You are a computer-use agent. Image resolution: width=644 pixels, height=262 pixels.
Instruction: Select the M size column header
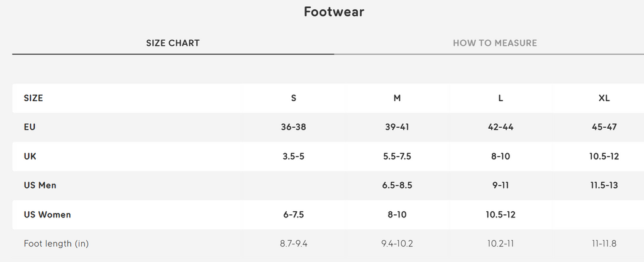coord(397,98)
